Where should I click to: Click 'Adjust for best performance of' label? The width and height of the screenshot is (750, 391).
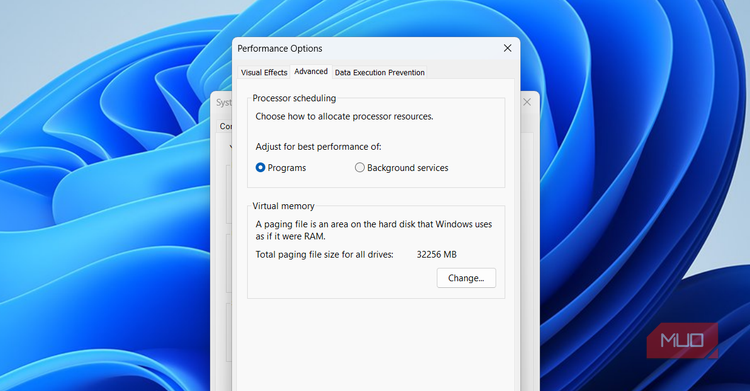pyautogui.click(x=319, y=147)
